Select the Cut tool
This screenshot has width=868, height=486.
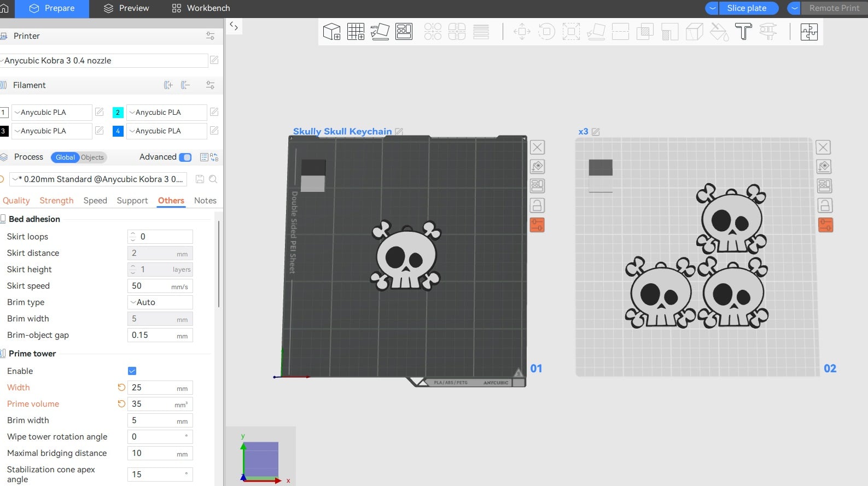(620, 32)
